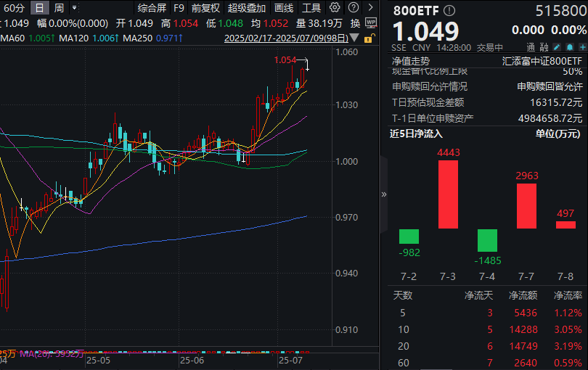The height and width of the screenshot is (370, 588).
Task: Toggle 超级叠加 overlay option
Action: pyautogui.click(x=246, y=8)
